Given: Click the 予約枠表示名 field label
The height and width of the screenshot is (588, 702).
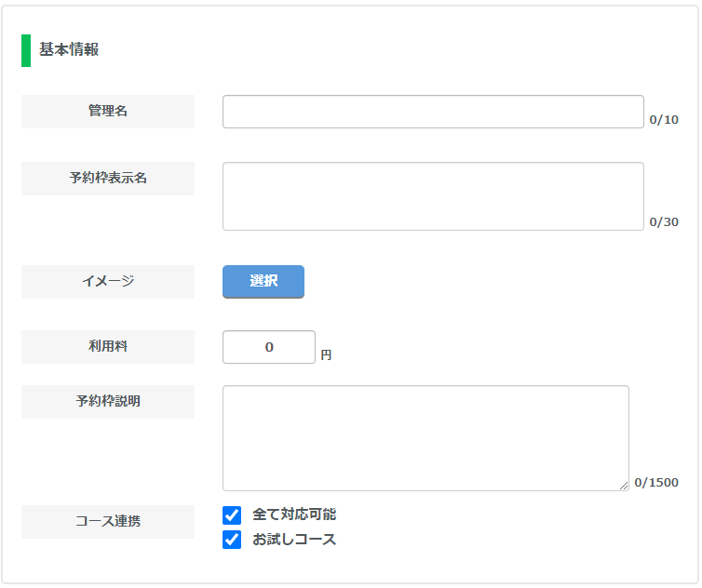Looking at the screenshot, I should coord(108,179).
